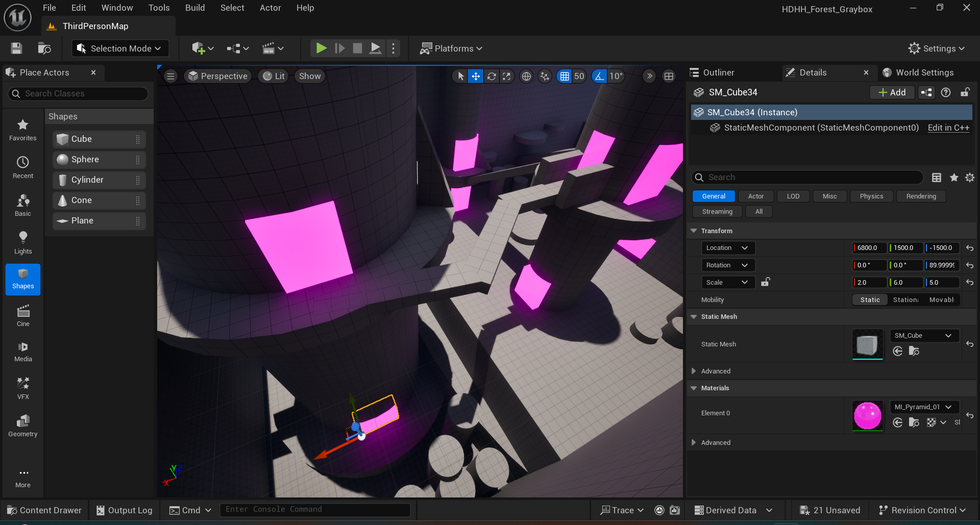Open the Build menu
This screenshot has width=980, height=525.
point(194,8)
